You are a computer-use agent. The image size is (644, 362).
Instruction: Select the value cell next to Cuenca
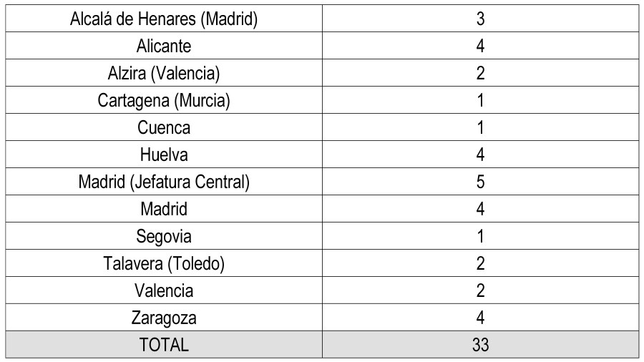tap(480, 128)
